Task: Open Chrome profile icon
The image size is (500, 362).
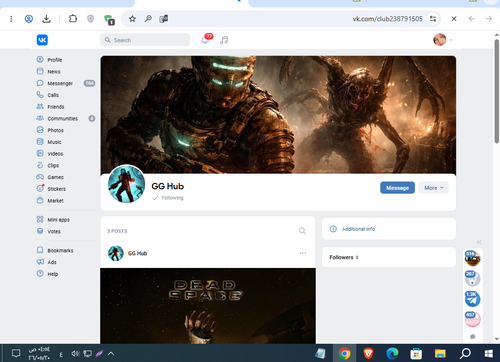Action: coord(29,19)
